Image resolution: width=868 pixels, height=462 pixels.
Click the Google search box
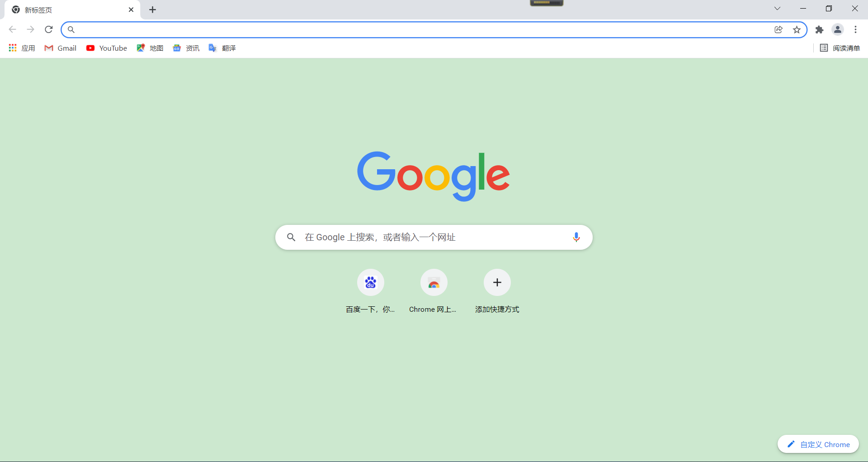point(434,237)
